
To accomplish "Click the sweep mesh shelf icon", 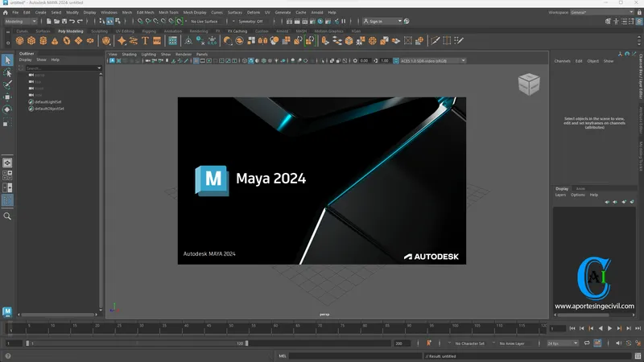I will (134, 41).
